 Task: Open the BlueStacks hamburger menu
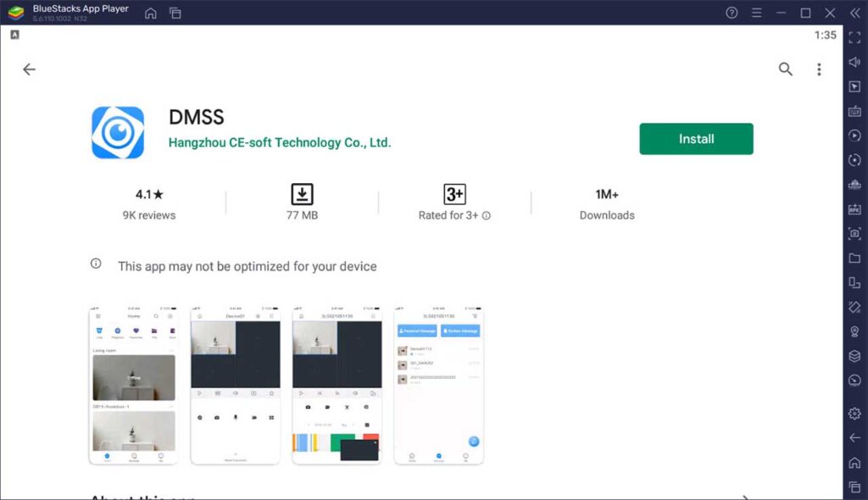[x=756, y=13]
